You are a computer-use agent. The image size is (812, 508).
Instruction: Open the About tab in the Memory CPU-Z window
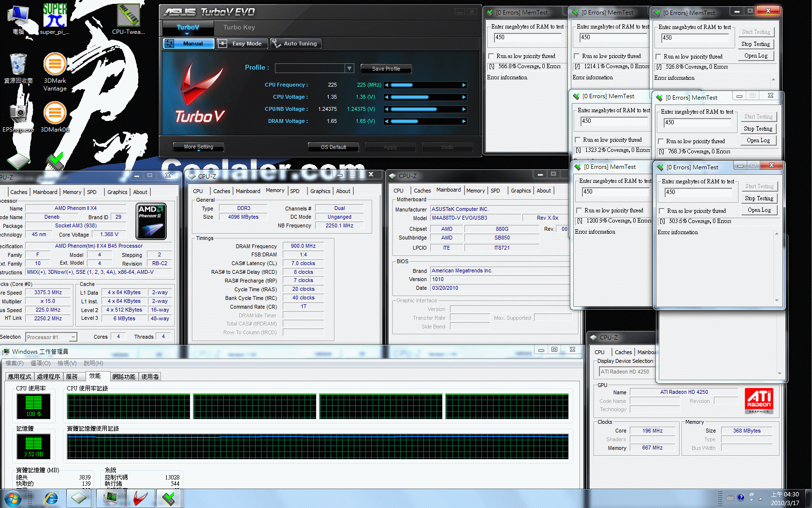[343, 191]
